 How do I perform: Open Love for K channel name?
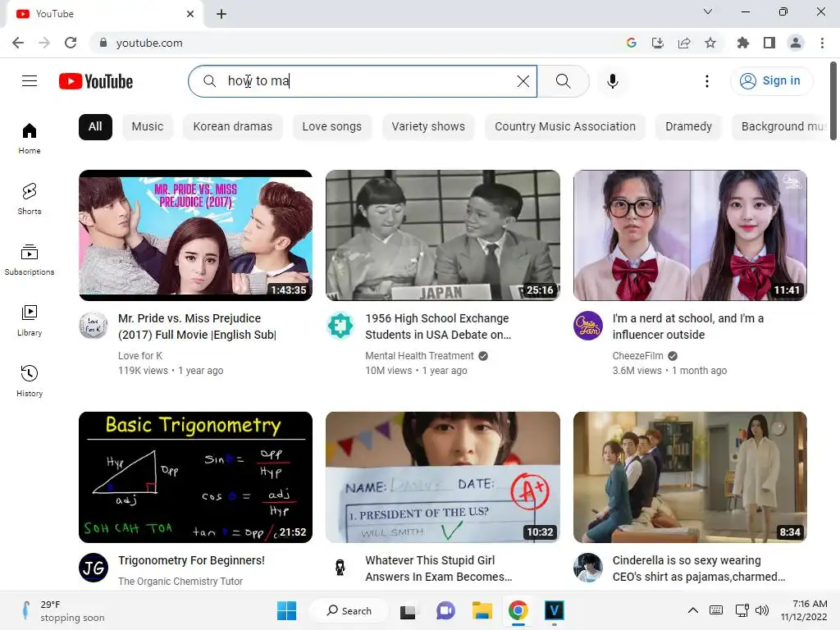pyautogui.click(x=139, y=356)
